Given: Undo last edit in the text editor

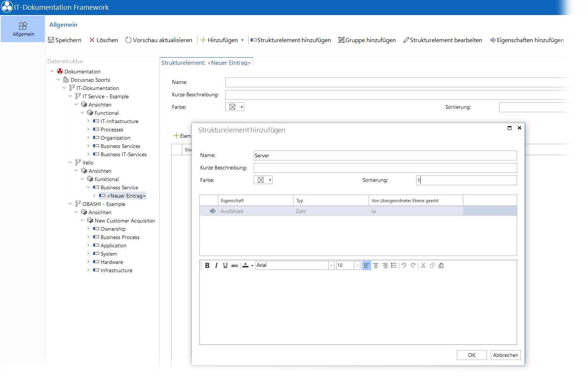Looking at the screenshot, I should (404, 265).
